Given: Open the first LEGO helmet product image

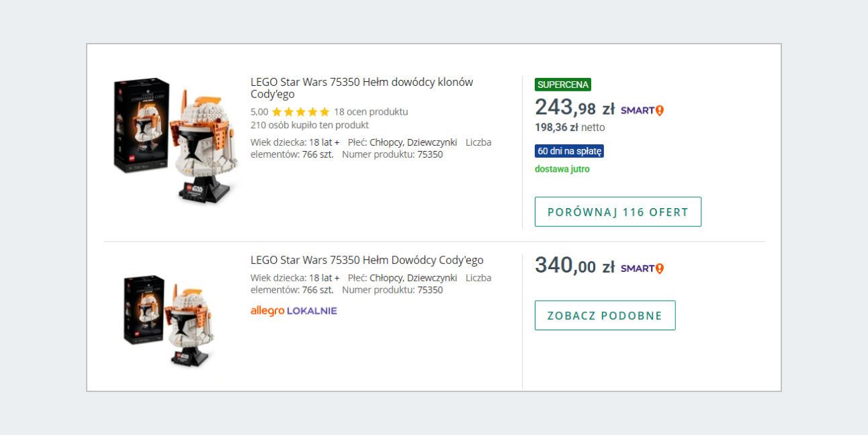Looking at the screenshot, I should pyautogui.click(x=177, y=140).
